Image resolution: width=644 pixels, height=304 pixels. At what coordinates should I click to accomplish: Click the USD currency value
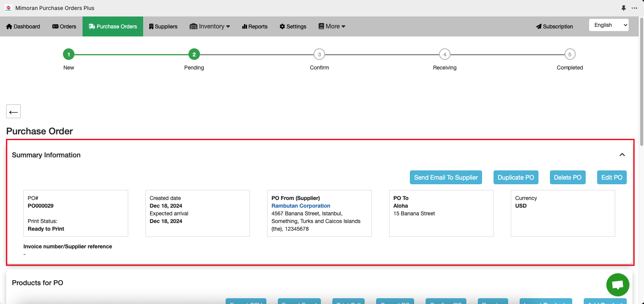[521, 206]
